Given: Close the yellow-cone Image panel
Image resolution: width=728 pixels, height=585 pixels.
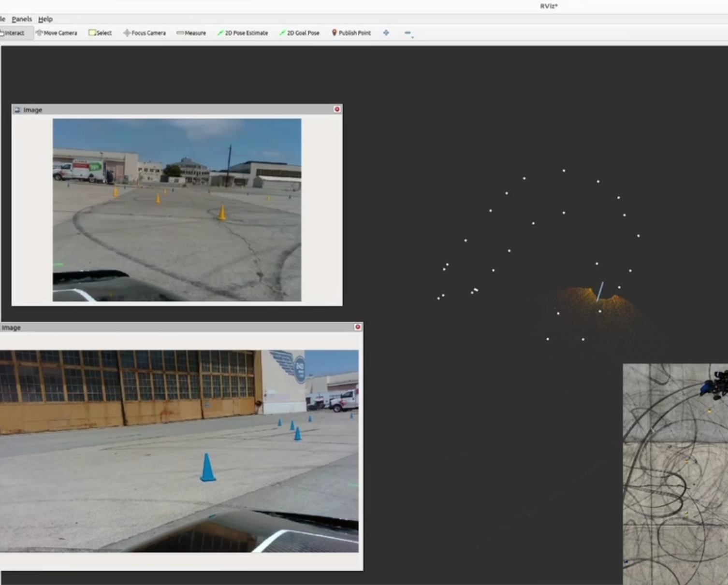Looking at the screenshot, I should [337, 110].
